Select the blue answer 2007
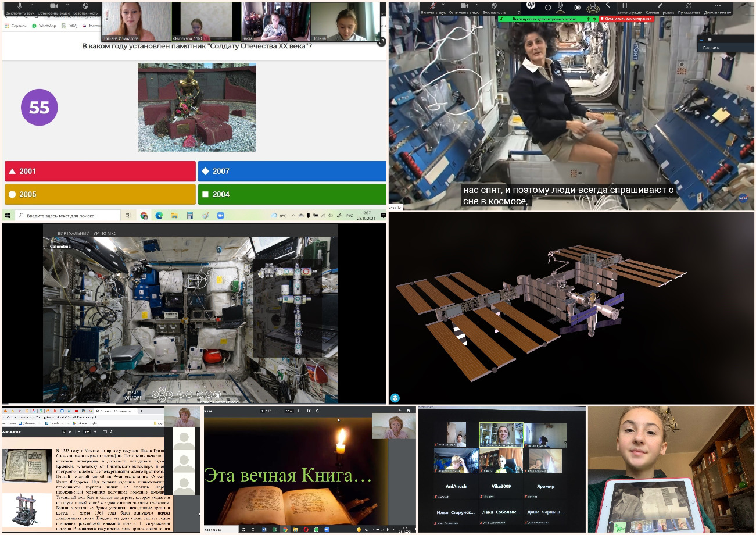This screenshot has height=535, width=756. (292, 171)
